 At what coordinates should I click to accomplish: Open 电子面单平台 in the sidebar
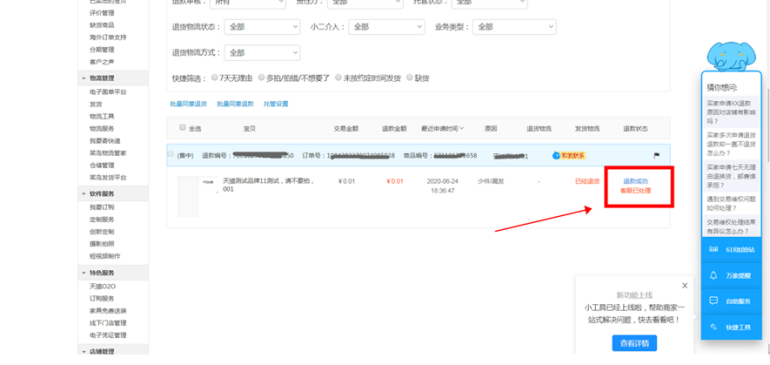108,92
